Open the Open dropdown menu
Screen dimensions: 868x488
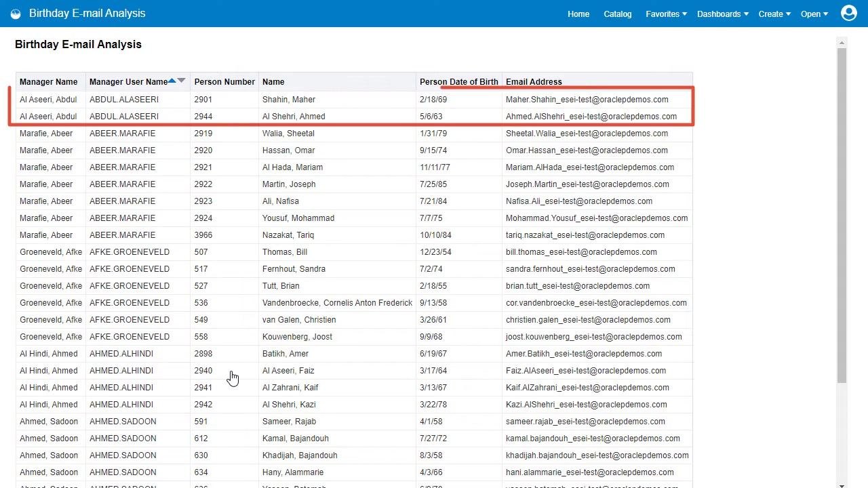(814, 14)
